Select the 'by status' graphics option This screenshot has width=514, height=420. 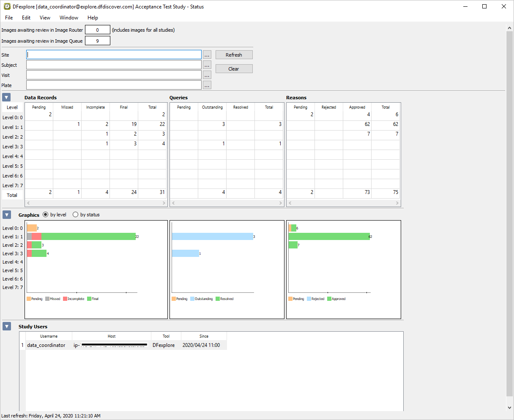tap(76, 215)
